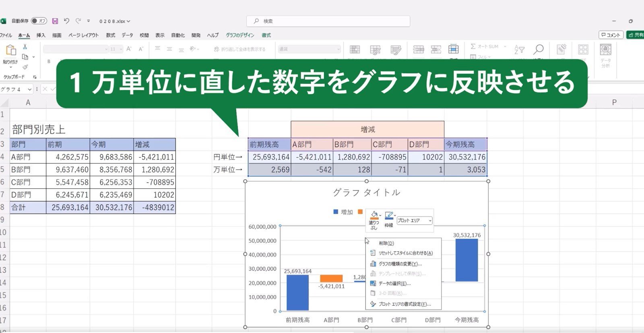The height and width of the screenshot is (333, 644).
Task: Click the 合計 row label cell
Action: pos(28,207)
